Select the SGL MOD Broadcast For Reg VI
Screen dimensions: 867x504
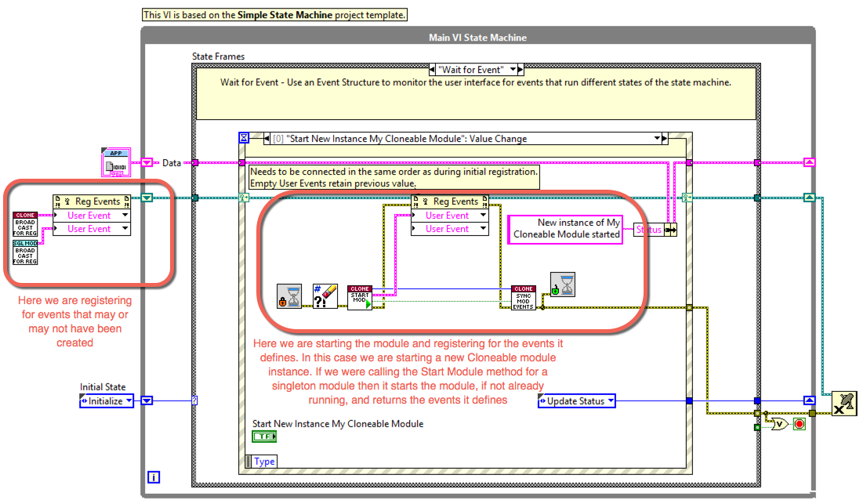pyautogui.click(x=25, y=252)
